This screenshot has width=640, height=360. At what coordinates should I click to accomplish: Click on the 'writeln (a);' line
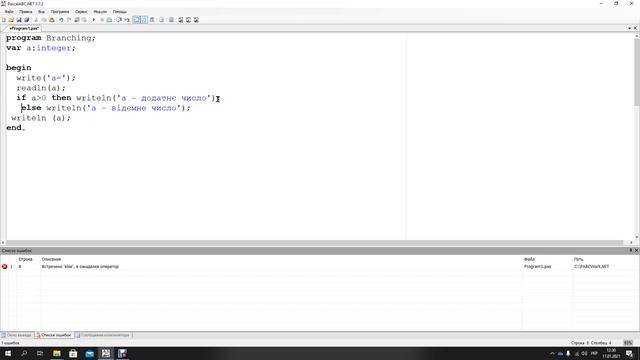click(x=41, y=118)
